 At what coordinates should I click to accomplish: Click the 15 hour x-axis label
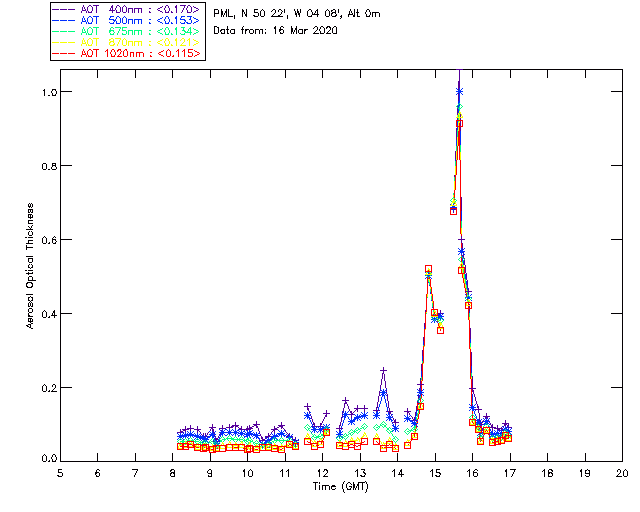point(435,473)
